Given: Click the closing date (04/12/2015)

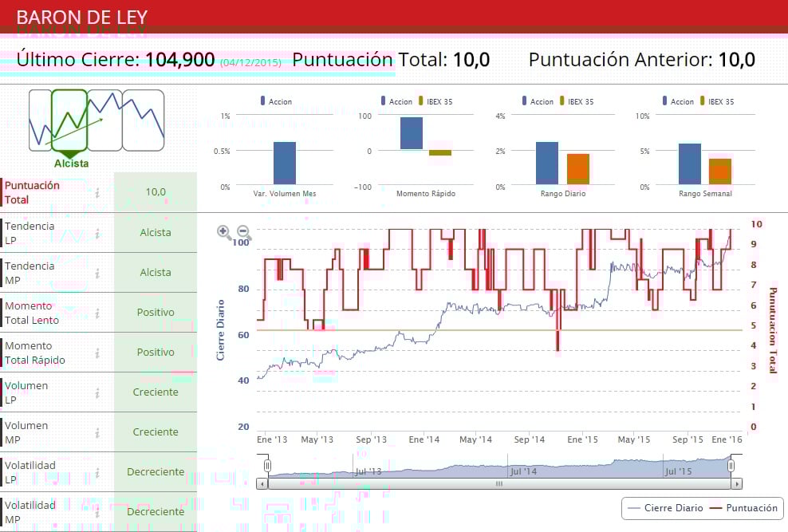Looking at the screenshot, I should (250, 63).
